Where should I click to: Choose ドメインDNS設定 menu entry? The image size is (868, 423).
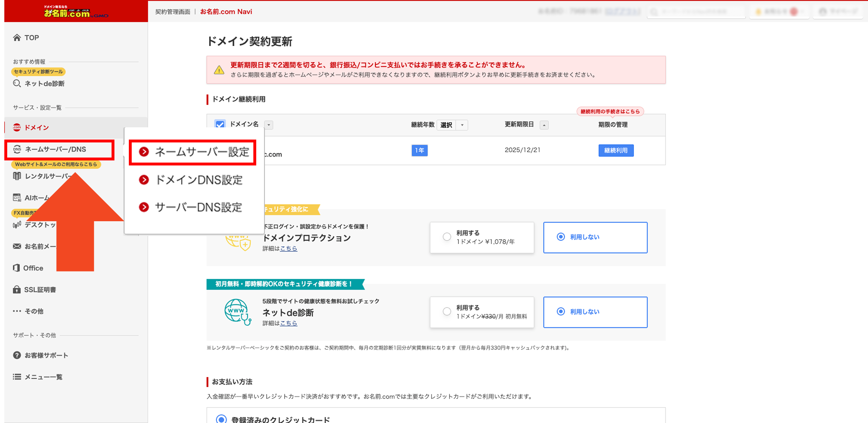click(199, 180)
